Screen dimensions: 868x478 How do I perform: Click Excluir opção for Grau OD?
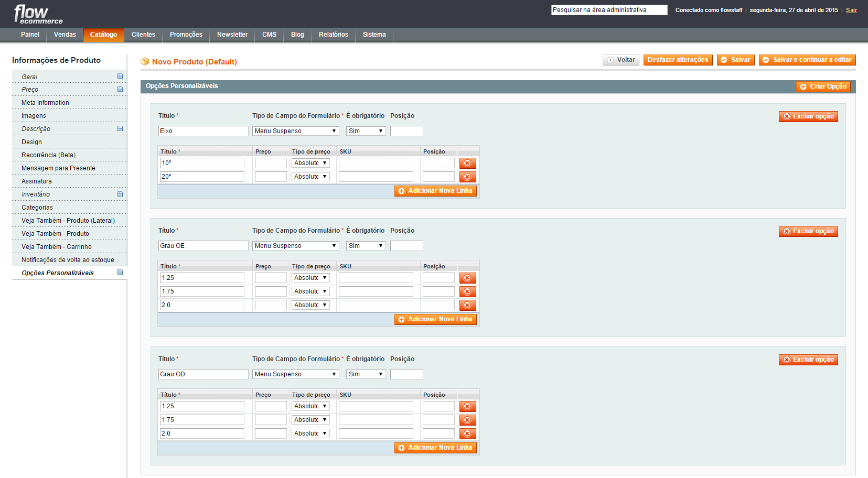(808, 360)
